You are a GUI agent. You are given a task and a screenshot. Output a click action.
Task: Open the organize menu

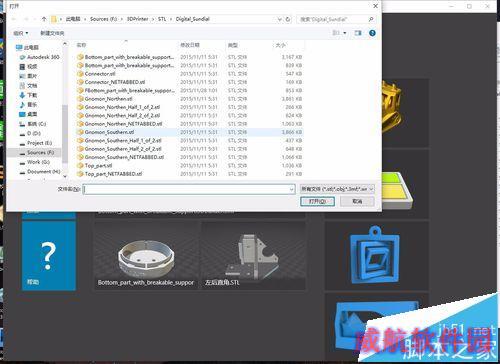click(21, 33)
